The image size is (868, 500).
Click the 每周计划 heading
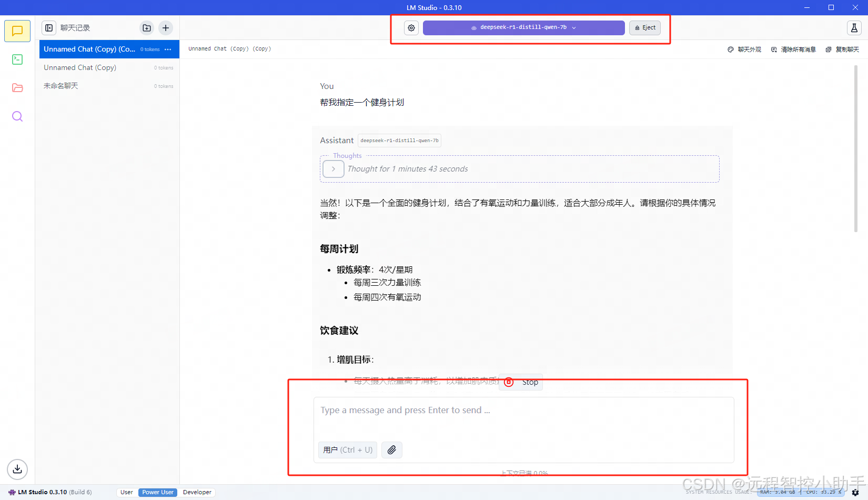339,249
